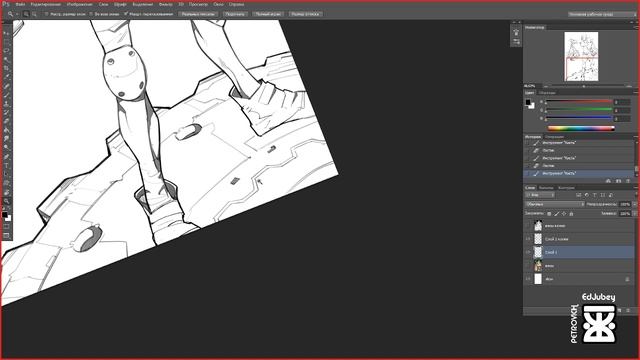Click the Navigator preview thumbnail
The height and width of the screenshot is (360, 640).
pos(581,56)
